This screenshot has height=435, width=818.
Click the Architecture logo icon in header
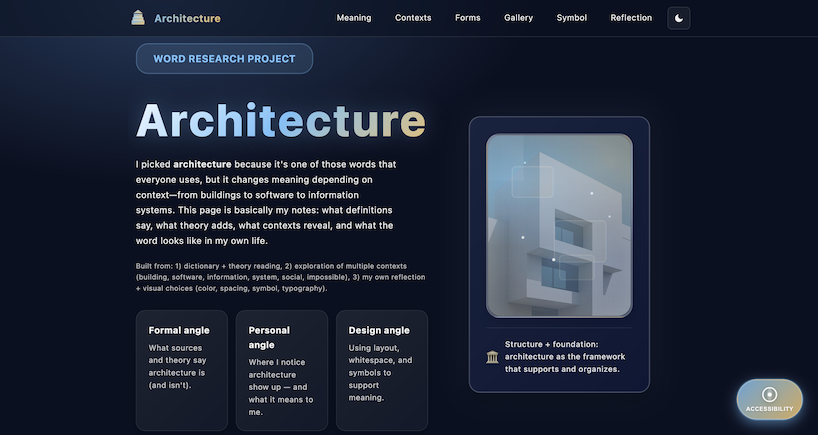pyautogui.click(x=138, y=18)
